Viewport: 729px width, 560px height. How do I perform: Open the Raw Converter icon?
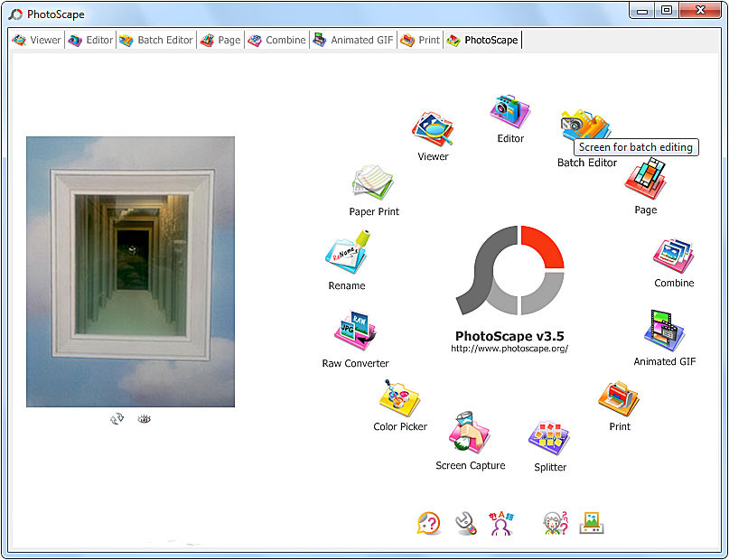point(355,331)
